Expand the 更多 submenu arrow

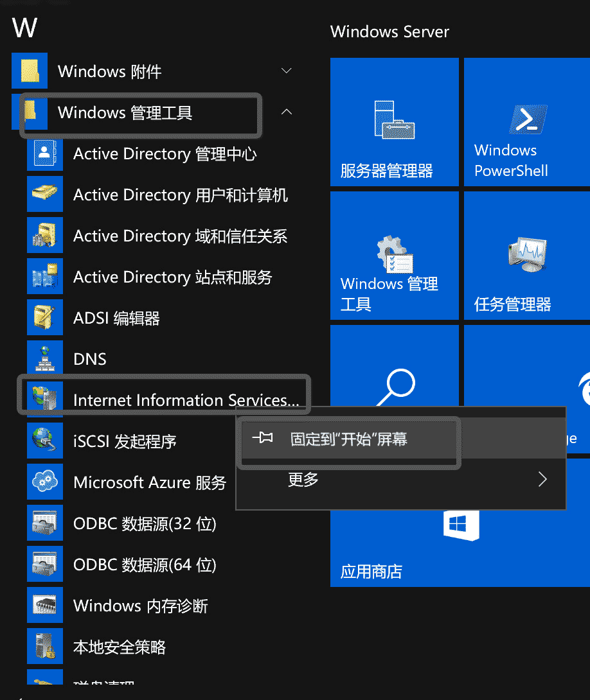pyautogui.click(x=542, y=479)
